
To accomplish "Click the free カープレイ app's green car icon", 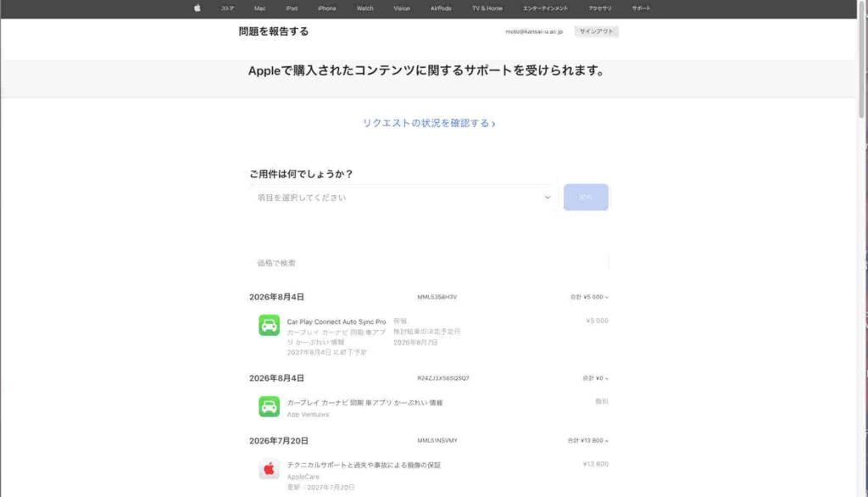I will 269,406.
